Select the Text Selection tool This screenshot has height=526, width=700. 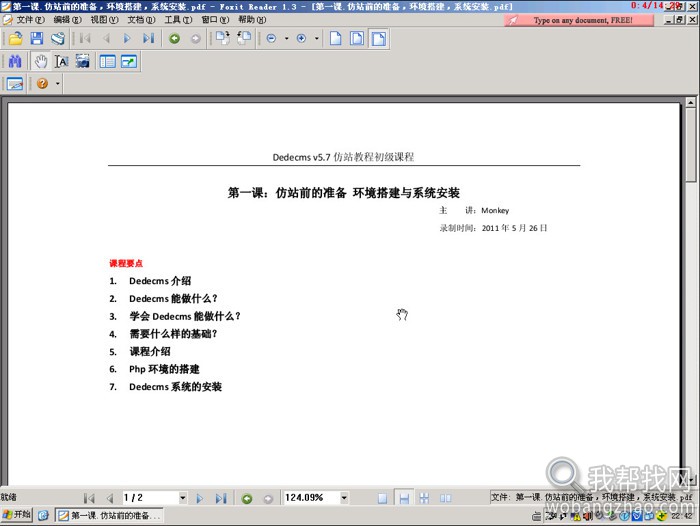(x=62, y=61)
